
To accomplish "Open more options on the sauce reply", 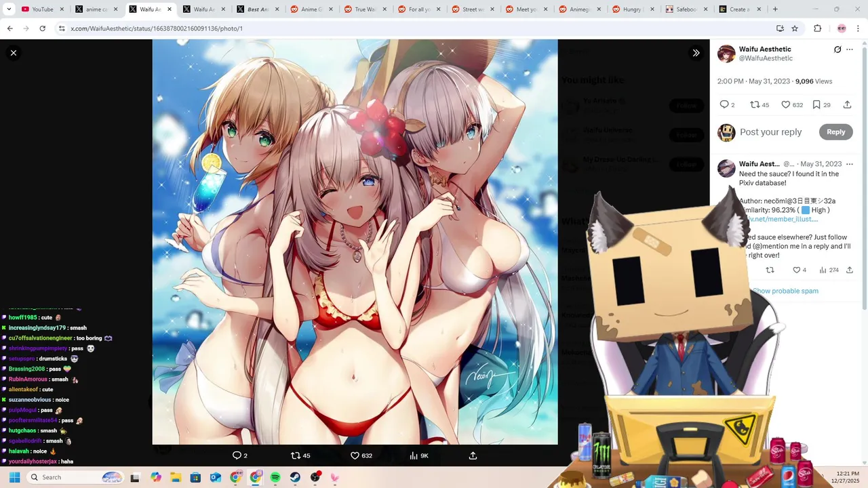I will tap(850, 164).
